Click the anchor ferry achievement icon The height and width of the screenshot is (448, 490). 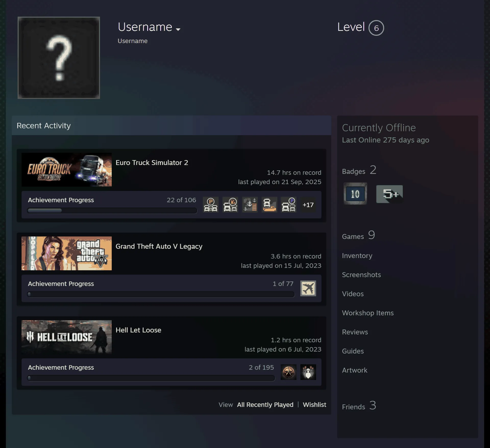(250, 205)
